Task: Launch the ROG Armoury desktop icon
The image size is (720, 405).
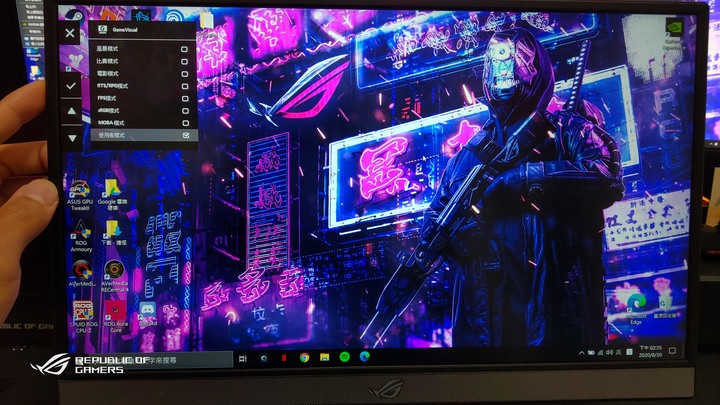Action: [x=81, y=236]
